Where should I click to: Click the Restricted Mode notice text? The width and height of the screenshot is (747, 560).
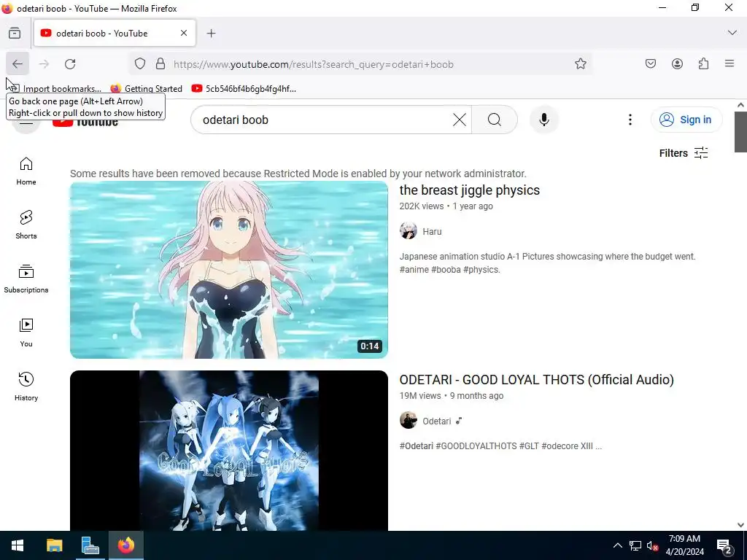click(298, 174)
